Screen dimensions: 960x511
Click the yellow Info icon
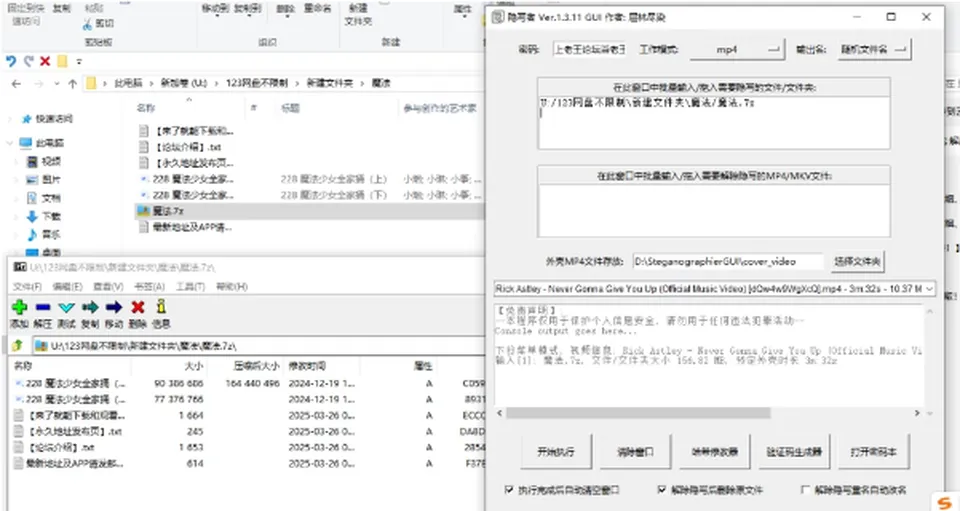(161, 307)
